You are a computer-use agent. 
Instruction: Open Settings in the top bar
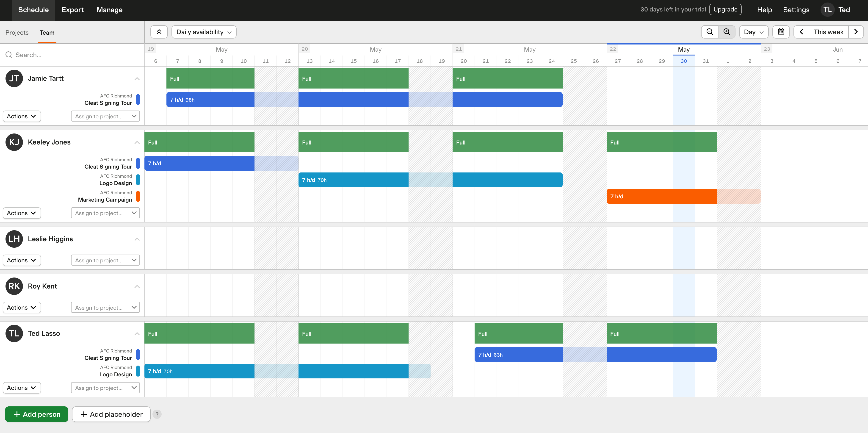point(796,10)
